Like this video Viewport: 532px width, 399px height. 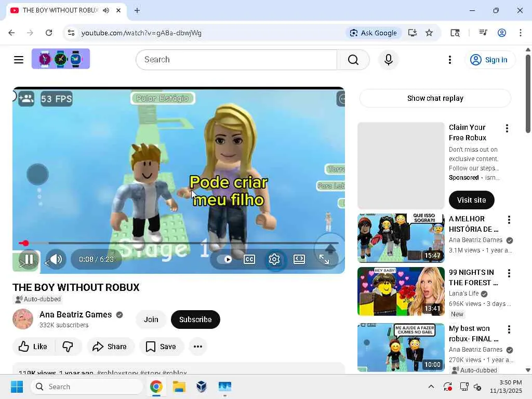pyautogui.click(x=33, y=347)
